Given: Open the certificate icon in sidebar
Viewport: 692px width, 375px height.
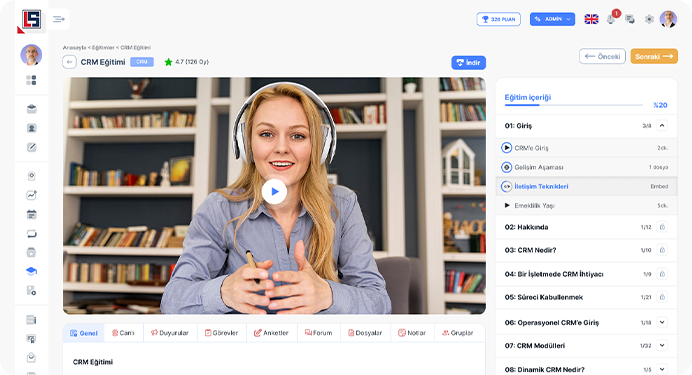Looking at the screenshot, I should [31, 339].
